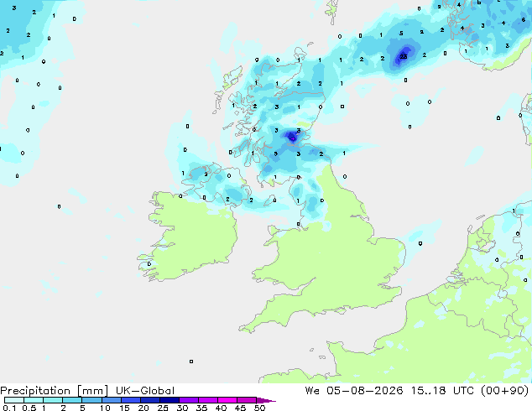
Task: Click the "0" value over southwest Ireland
Action: tap(149, 264)
